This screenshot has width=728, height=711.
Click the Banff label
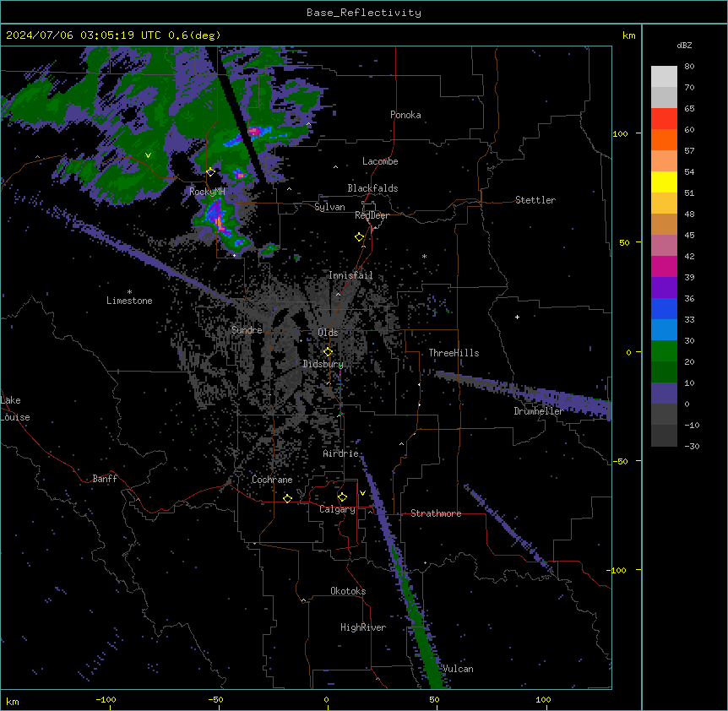[105, 479]
